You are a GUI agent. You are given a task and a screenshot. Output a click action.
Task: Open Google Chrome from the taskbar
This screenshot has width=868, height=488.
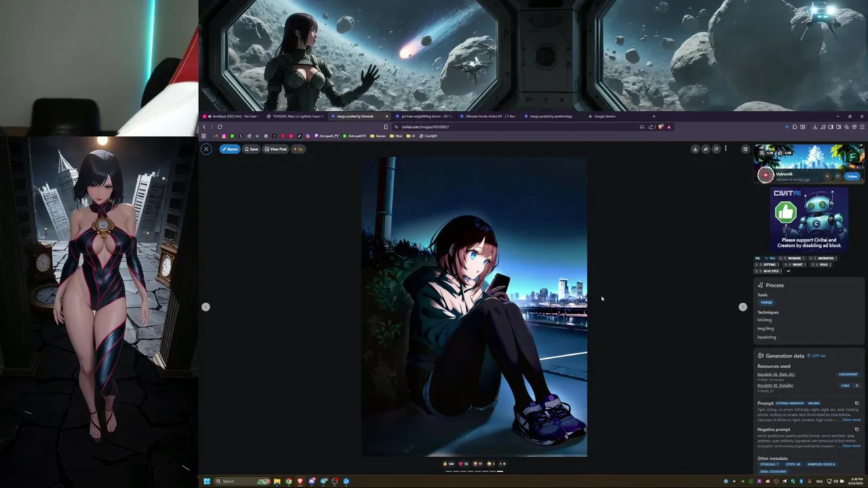(288, 481)
